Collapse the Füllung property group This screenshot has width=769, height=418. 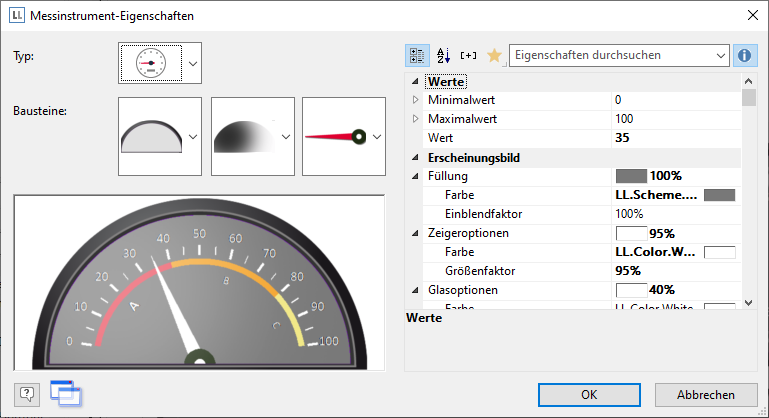tap(416, 176)
